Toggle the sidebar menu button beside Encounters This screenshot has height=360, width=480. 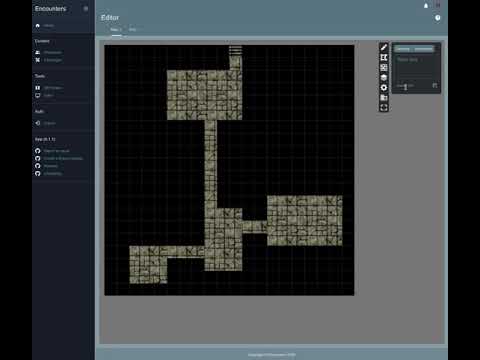coord(86,9)
